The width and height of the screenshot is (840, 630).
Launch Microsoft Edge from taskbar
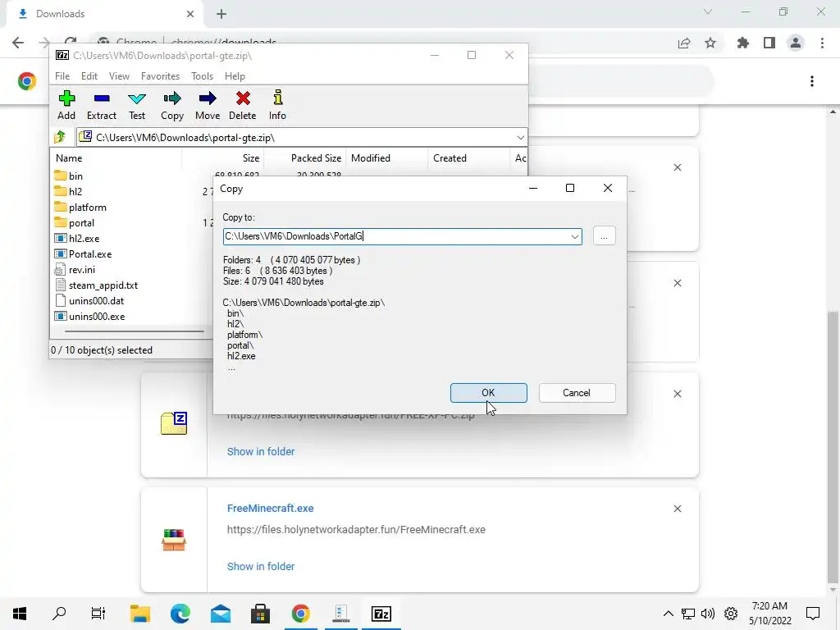point(180,614)
